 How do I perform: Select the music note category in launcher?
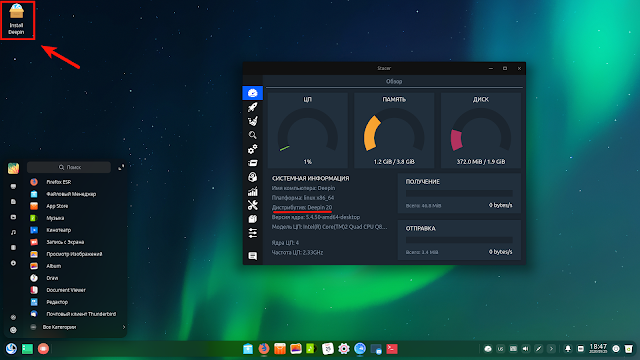point(13,232)
